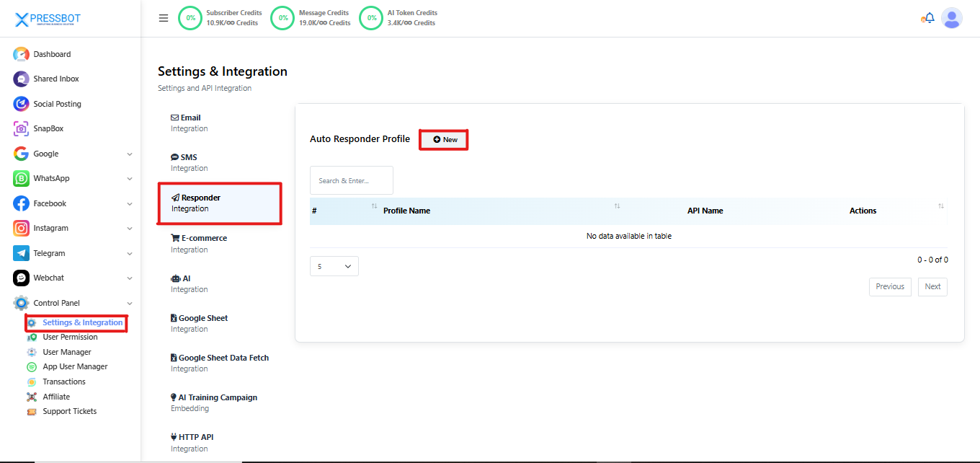Click the Search & Enter input field
This screenshot has width=980, height=463.
[x=351, y=180]
